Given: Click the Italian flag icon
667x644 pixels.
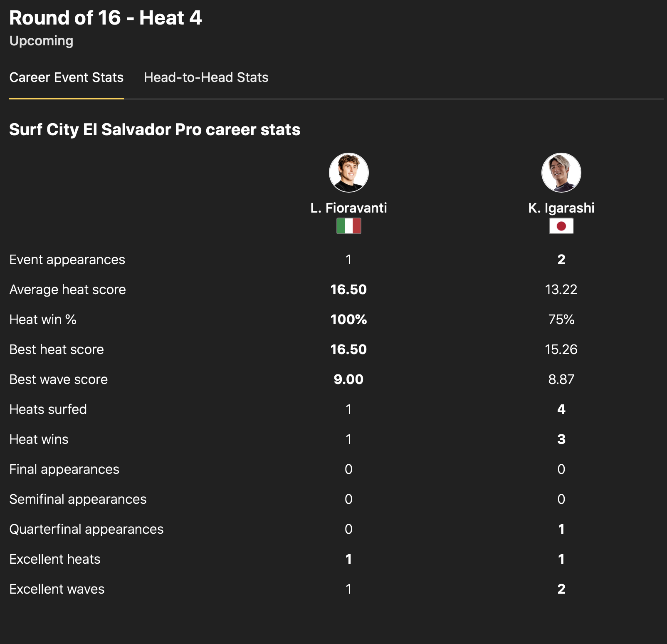Looking at the screenshot, I should tap(348, 226).
